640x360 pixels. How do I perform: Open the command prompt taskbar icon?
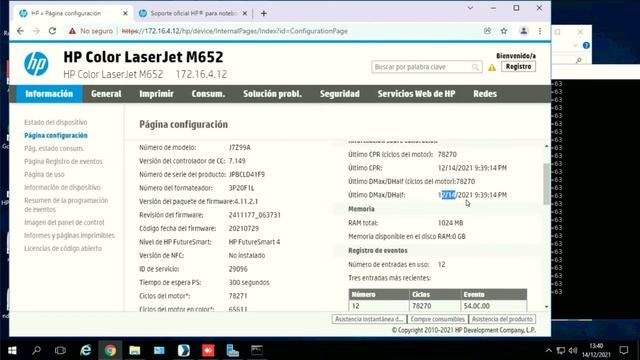257,350
